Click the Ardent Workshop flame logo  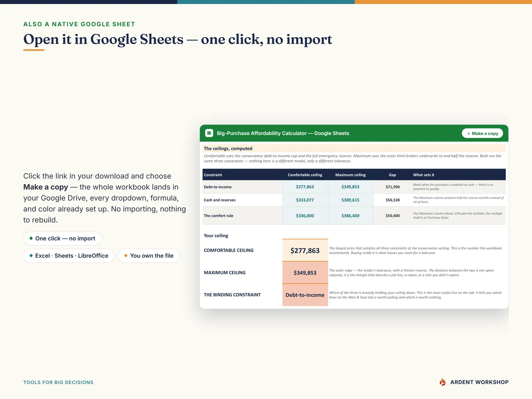pyautogui.click(x=443, y=382)
